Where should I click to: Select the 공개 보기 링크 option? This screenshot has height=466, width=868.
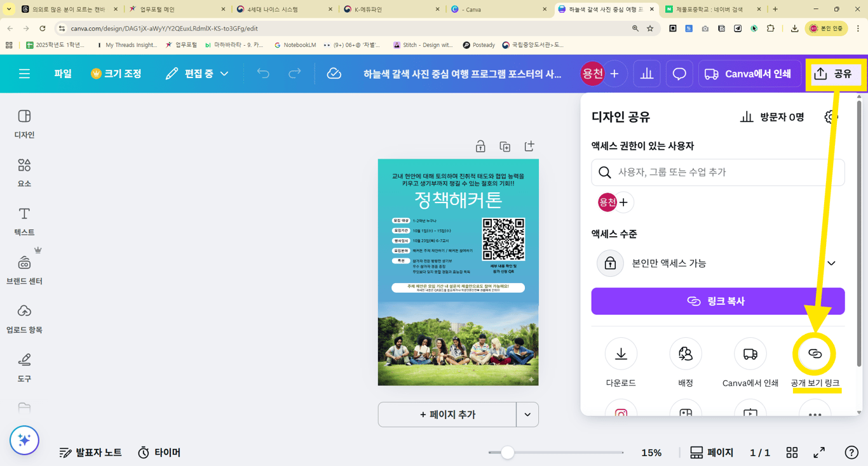[815, 363]
